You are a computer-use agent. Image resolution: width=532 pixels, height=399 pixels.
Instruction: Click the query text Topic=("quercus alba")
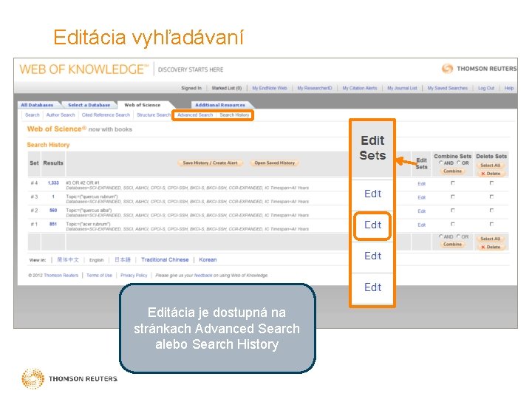89,211
